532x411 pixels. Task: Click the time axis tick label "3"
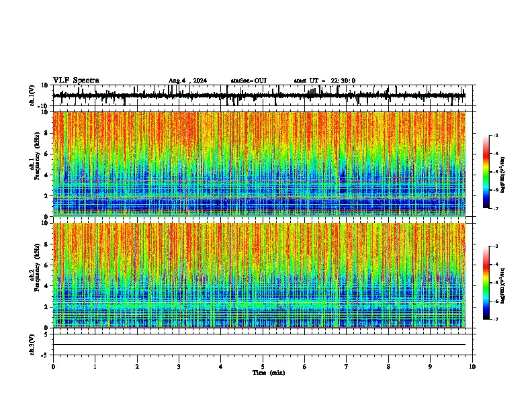[x=179, y=367]
